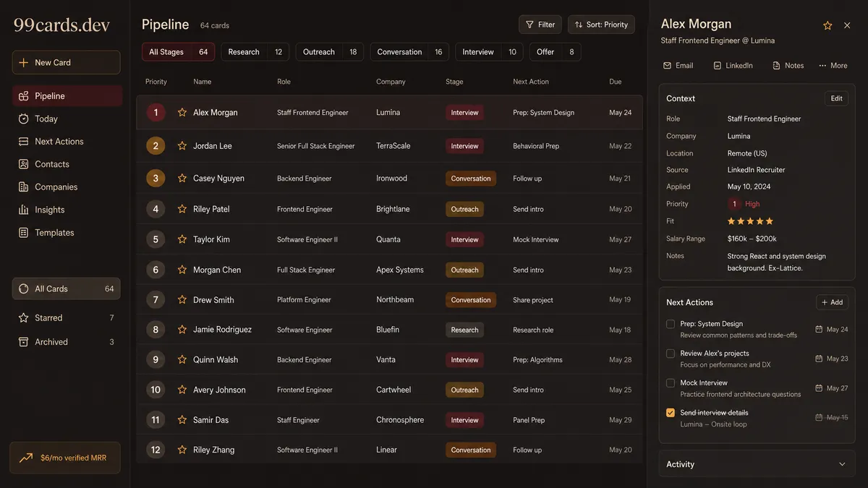Star the Samir Das row
This screenshot has height=488, width=868.
(182, 420)
